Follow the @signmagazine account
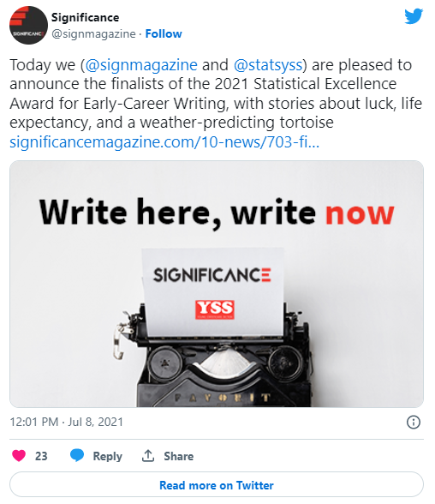Viewport: 435px width, 504px height. click(x=164, y=33)
